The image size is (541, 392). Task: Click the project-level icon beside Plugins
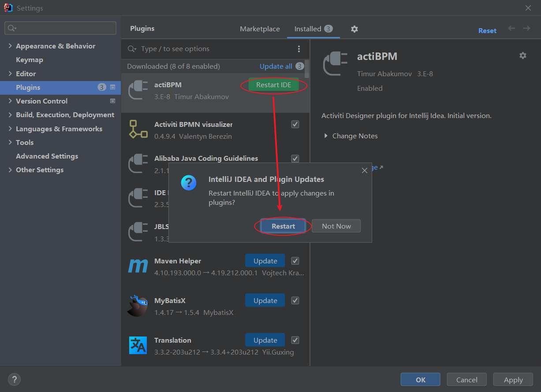[112, 87]
